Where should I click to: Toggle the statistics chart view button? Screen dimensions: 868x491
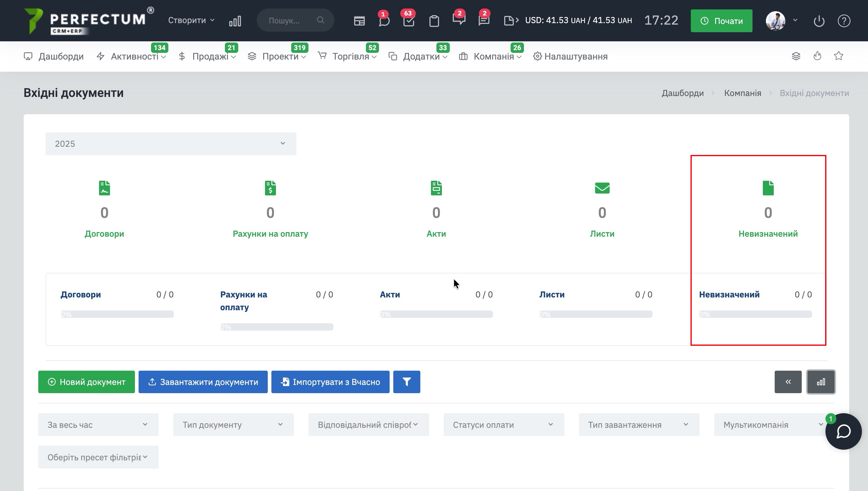point(821,382)
